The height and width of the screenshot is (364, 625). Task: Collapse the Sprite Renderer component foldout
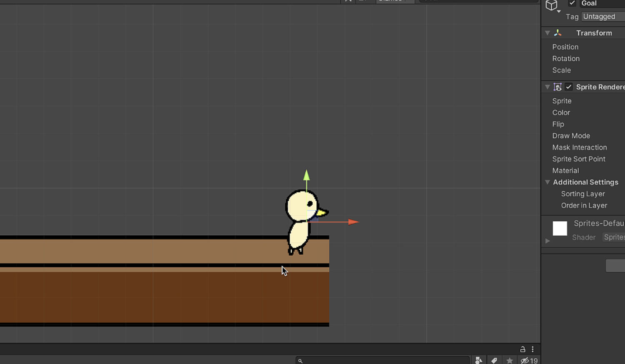point(547,87)
